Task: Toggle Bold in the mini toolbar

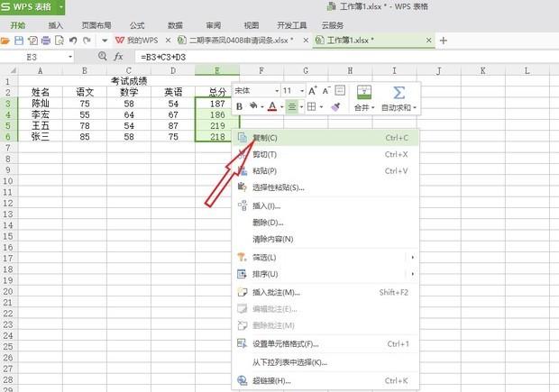Action: click(x=239, y=106)
